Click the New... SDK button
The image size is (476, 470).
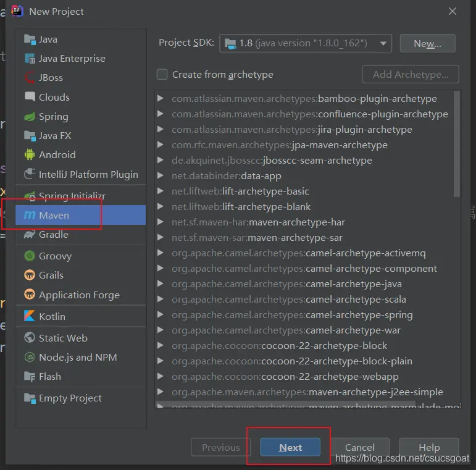coord(427,43)
